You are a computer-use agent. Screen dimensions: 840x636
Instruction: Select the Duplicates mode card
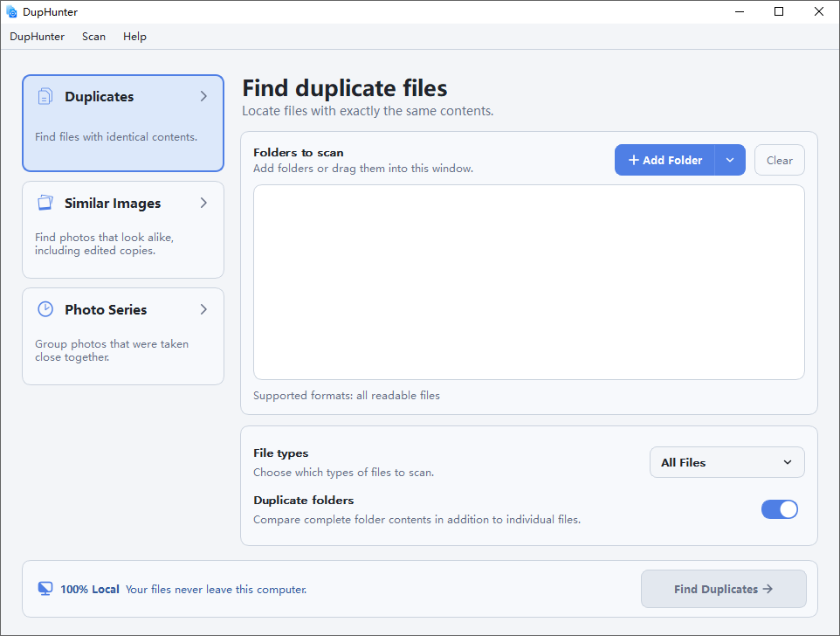123,123
